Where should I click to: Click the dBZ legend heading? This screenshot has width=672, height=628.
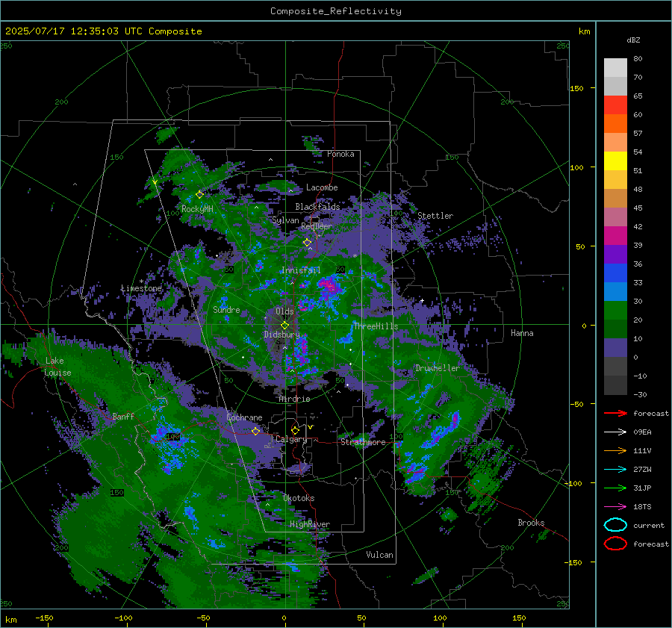(633, 40)
